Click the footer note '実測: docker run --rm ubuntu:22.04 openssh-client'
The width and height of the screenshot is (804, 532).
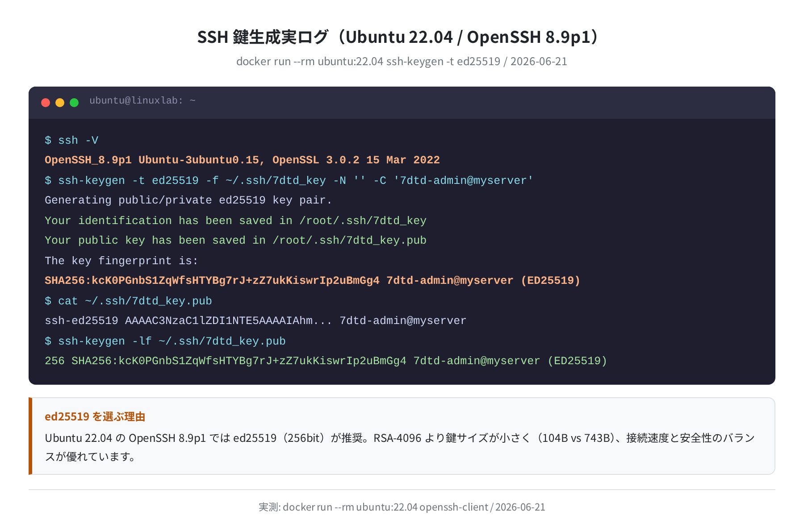click(x=402, y=507)
